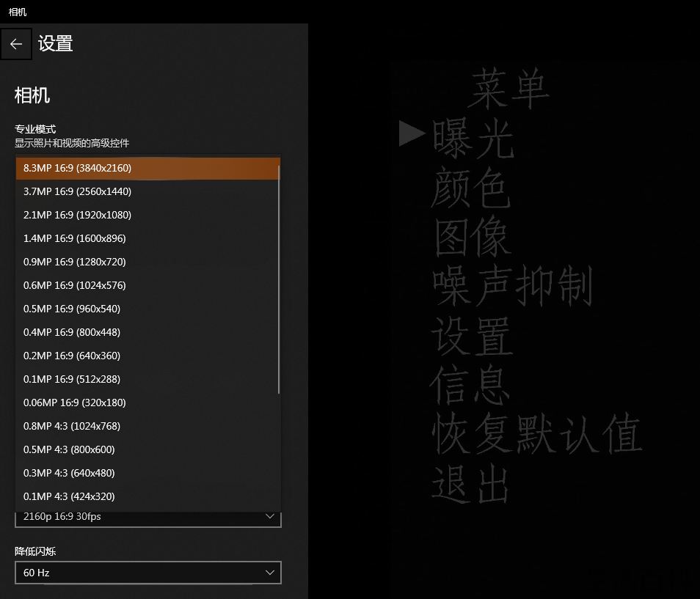Select 0.8MP 4:3 (1024x768) resolution
700x599 pixels.
(147, 426)
